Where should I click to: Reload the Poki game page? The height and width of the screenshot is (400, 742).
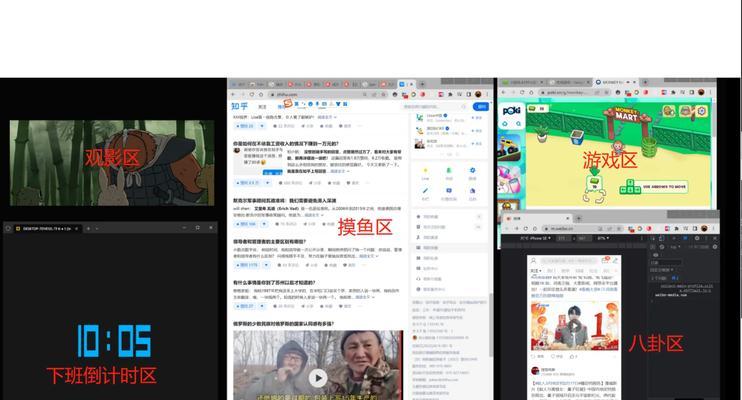[522, 92]
